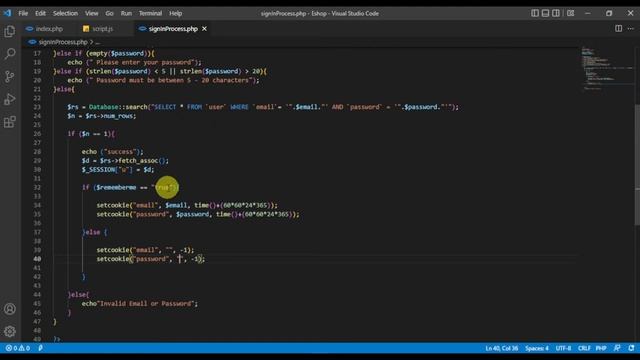Click UTF-8 encoding in status bar
Image resolution: width=640 pixels, height=360 pixels.
click(x=563, y=348)
